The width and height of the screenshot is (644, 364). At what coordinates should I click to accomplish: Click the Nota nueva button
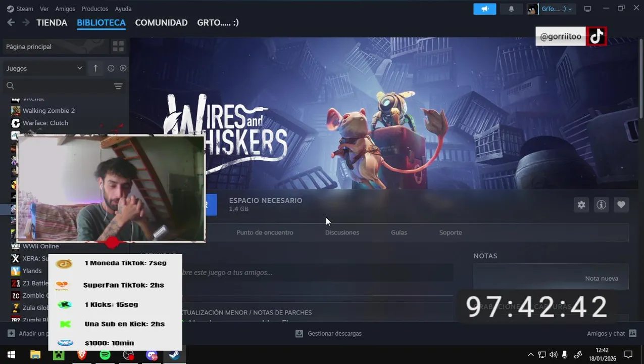602,279
